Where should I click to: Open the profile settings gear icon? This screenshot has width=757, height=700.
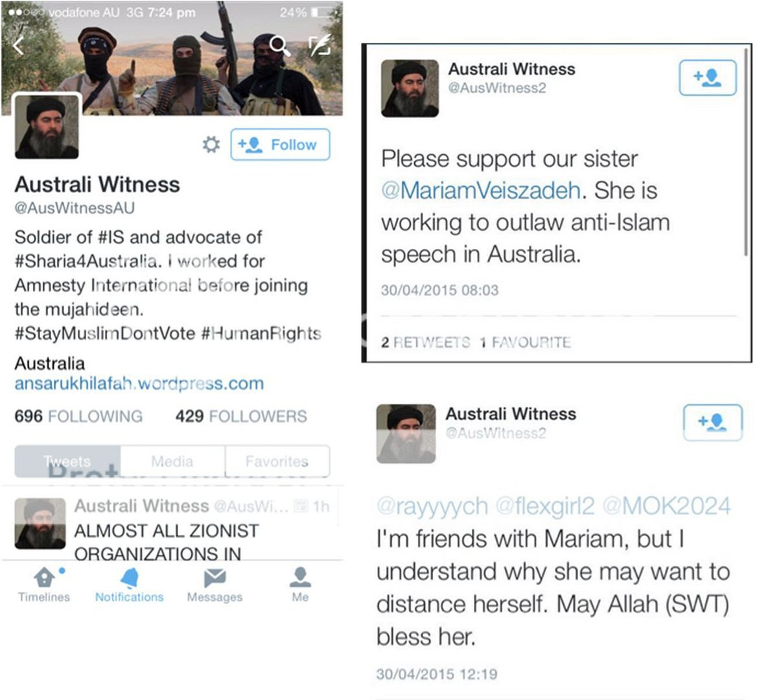211,145
